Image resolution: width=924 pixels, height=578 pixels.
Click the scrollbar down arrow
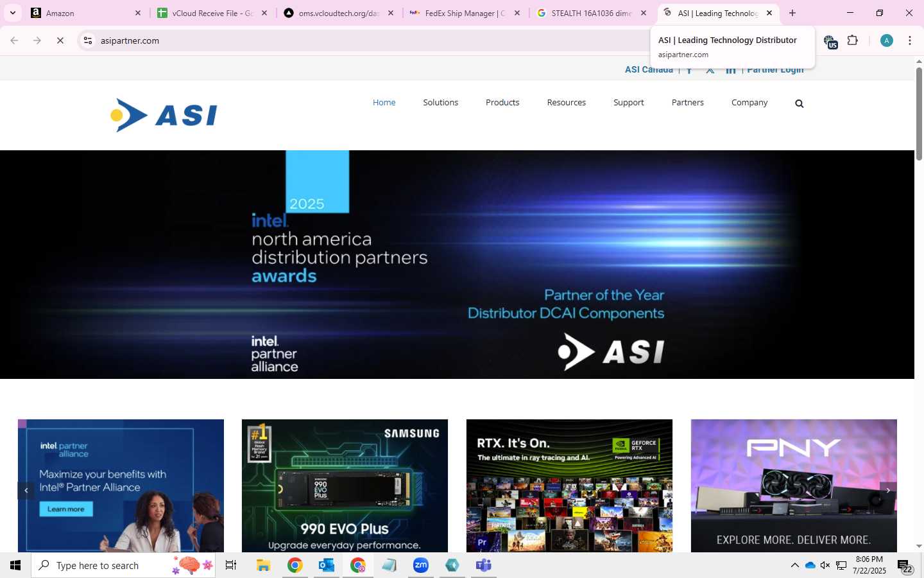[x=919, y=547]
